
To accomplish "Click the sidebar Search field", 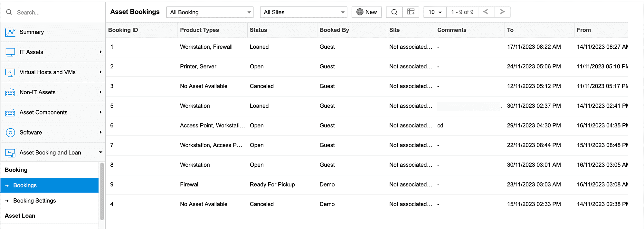I will 55,12.
